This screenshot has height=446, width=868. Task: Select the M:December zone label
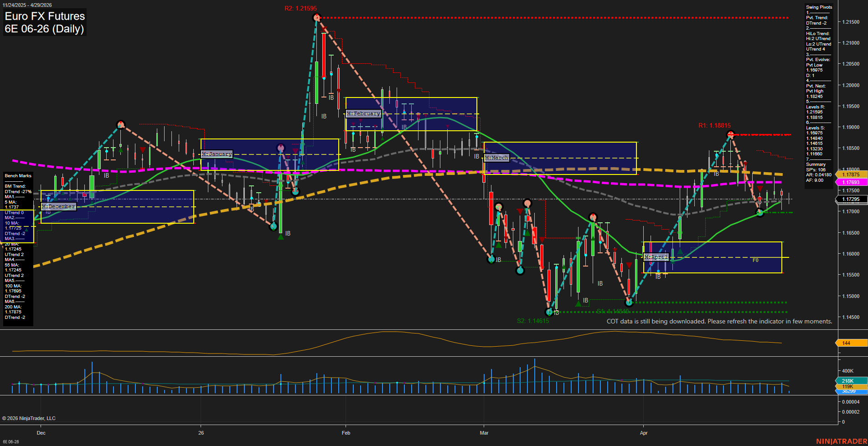[x=58, y=206]
